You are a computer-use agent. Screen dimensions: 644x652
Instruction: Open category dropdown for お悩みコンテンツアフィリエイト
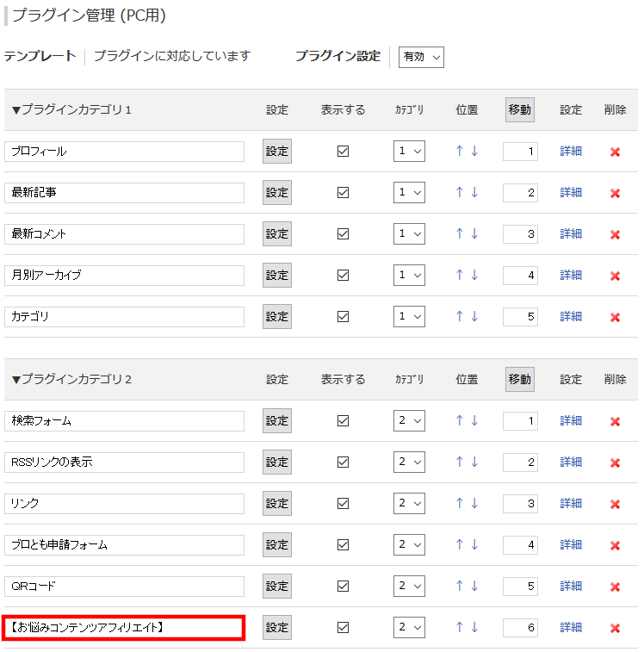tap(409, 627)
